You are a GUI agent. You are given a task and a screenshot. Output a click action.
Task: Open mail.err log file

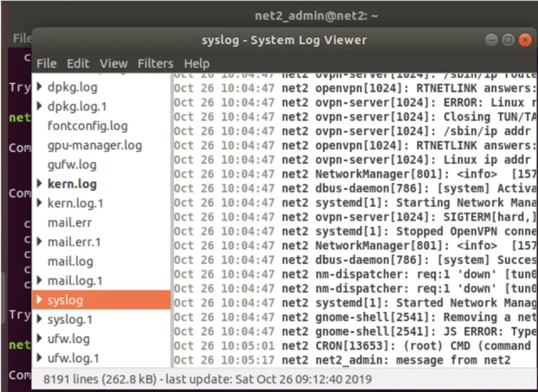pyautogui.click(x=69, y=223)
